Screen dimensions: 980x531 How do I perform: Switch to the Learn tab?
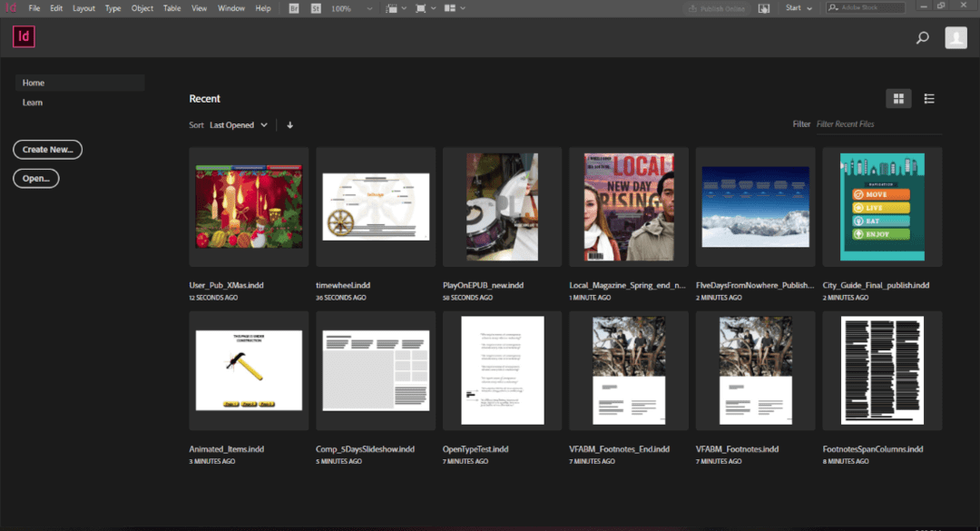click(x=32, y=102)
